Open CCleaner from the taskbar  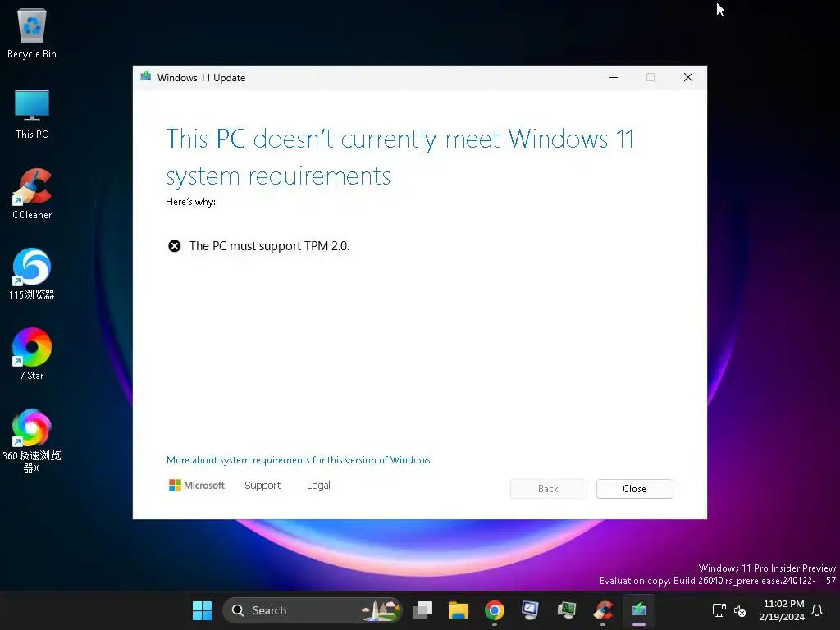[x=603, y=610]
